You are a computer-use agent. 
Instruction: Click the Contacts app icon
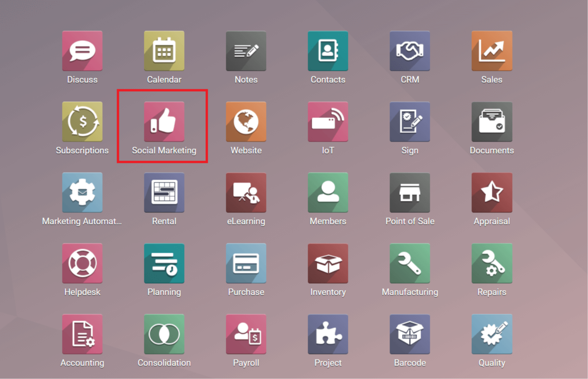328,51
